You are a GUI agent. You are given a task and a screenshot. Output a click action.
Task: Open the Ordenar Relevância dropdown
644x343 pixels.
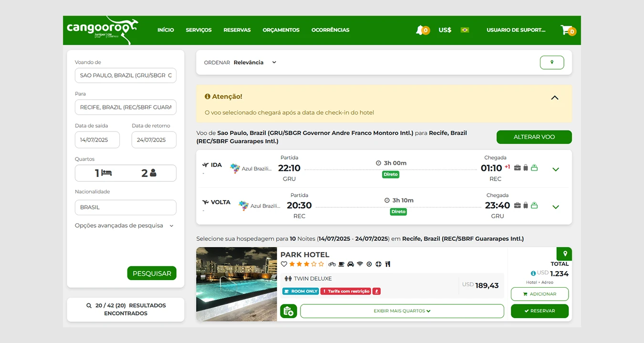pos(254,62)
